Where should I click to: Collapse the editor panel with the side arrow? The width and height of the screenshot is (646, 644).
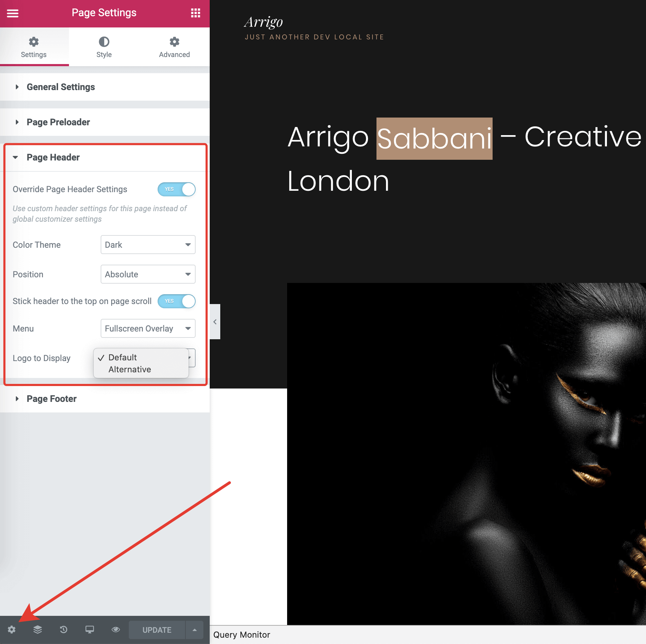215,322
